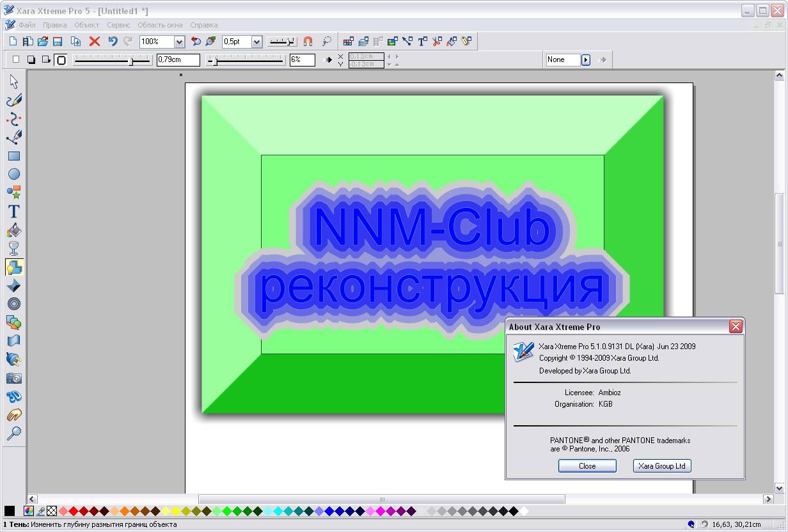Click the Xara Group Ltd button
This screenshot has width=788, height=532.
[662, 466]
